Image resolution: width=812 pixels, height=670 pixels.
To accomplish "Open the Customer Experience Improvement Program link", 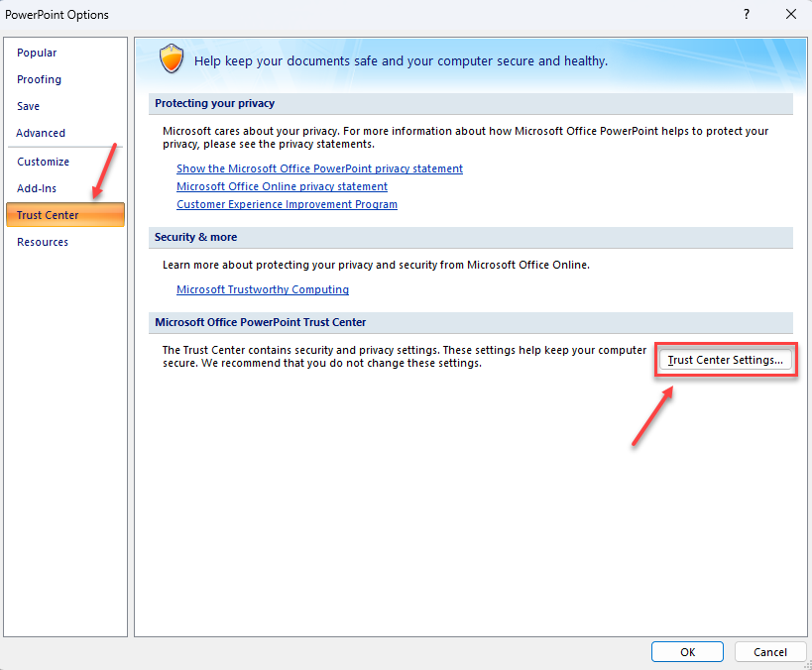I will [287, 204].
